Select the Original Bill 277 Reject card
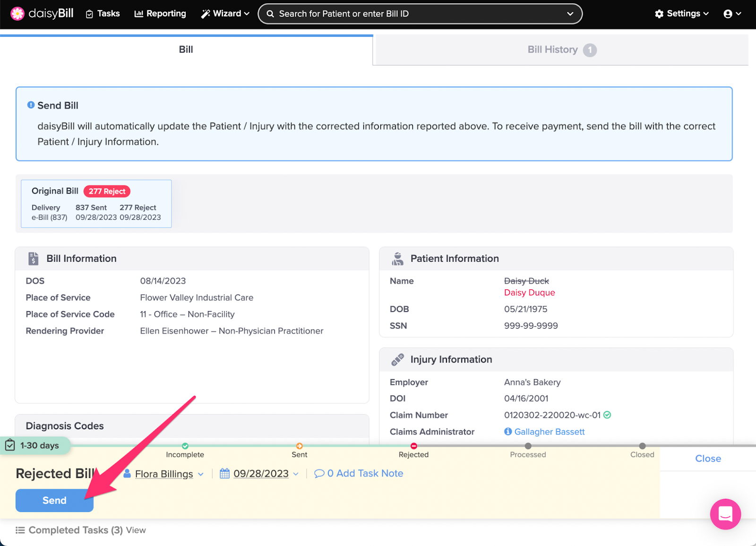Screen dimensions: 756x546 click(x=96, y=204)
